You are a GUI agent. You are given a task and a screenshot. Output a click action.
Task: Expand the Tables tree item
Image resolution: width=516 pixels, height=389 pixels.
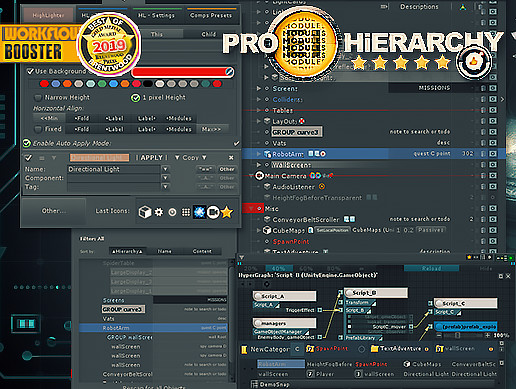259,110
